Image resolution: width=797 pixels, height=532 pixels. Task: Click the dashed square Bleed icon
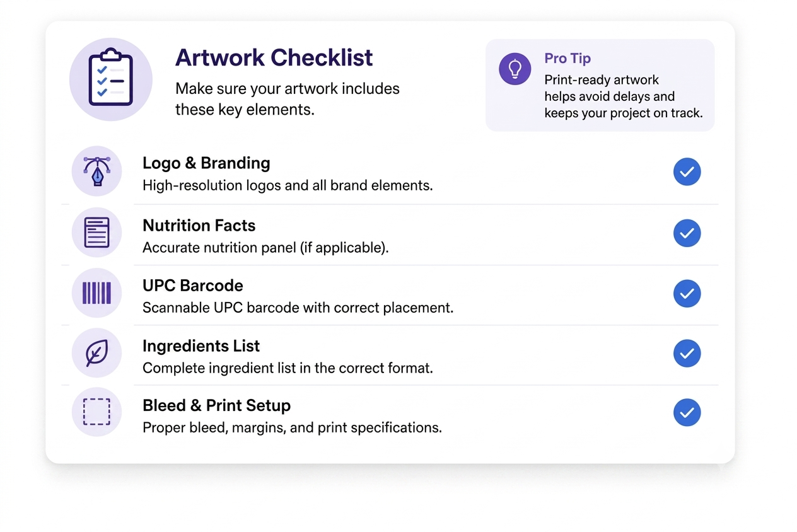click(96, 412)
